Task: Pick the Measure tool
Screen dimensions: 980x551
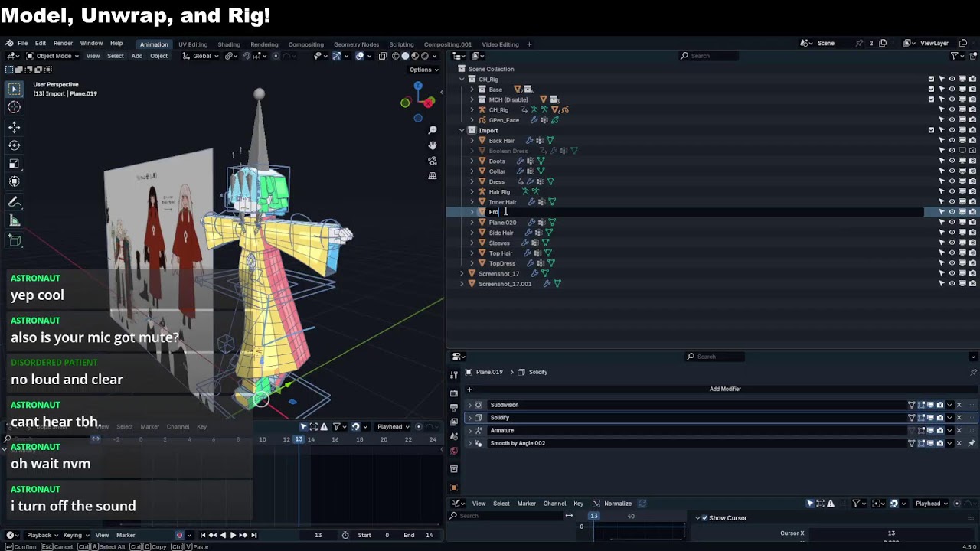Action: point(15,220)
